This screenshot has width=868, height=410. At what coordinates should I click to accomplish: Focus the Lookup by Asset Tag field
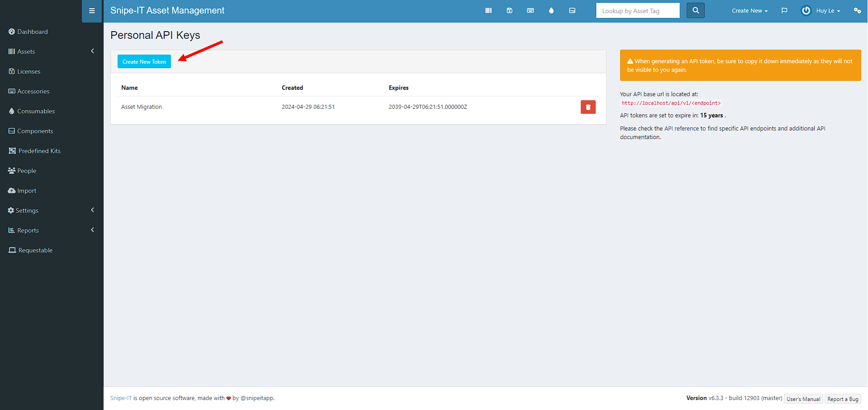point(637,11)
